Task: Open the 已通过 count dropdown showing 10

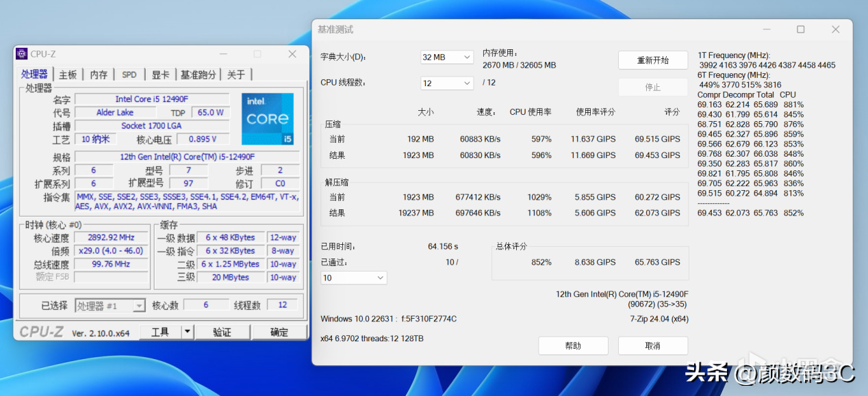Action: coord(354,278)
